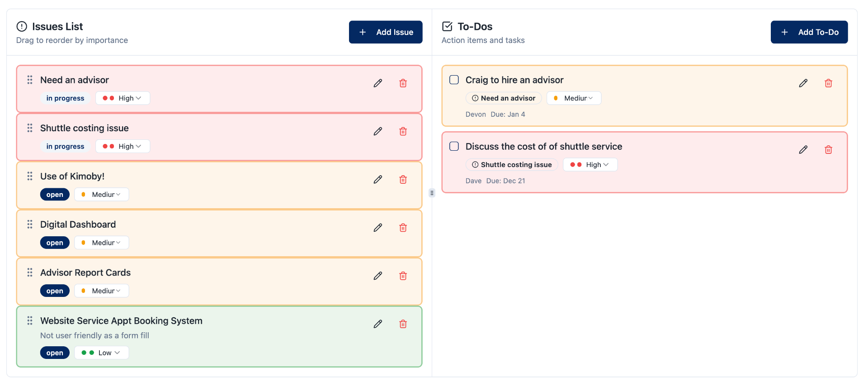The width and height of the screenshot is (868, 387).
Task: Edit the Craig to hire an advisor to-do
Action: 803,83
